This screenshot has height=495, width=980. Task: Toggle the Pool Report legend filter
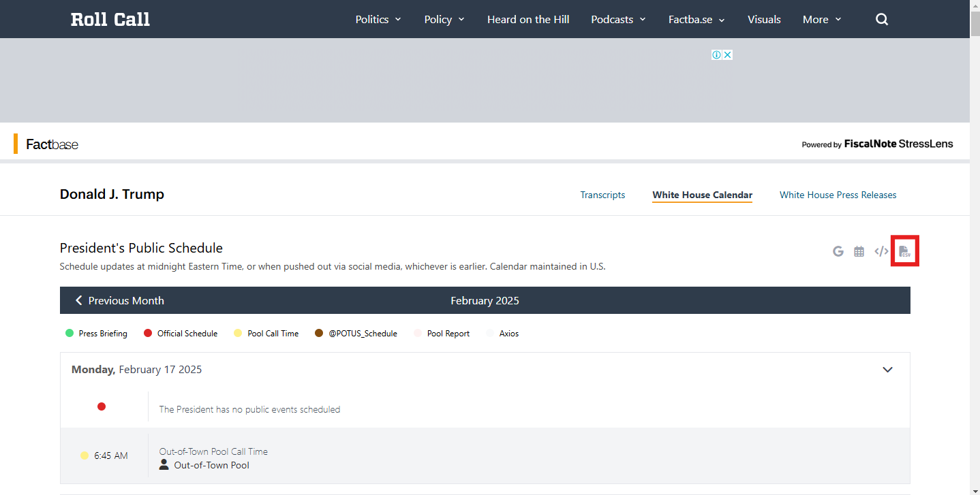(442, 334)
